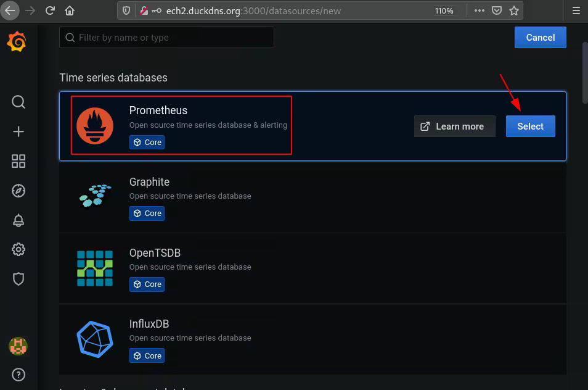The width and height of the screenshot is (588, 390).
Task: Click the tracking protection shield in the address bar
Action: [x=126, y=11]
